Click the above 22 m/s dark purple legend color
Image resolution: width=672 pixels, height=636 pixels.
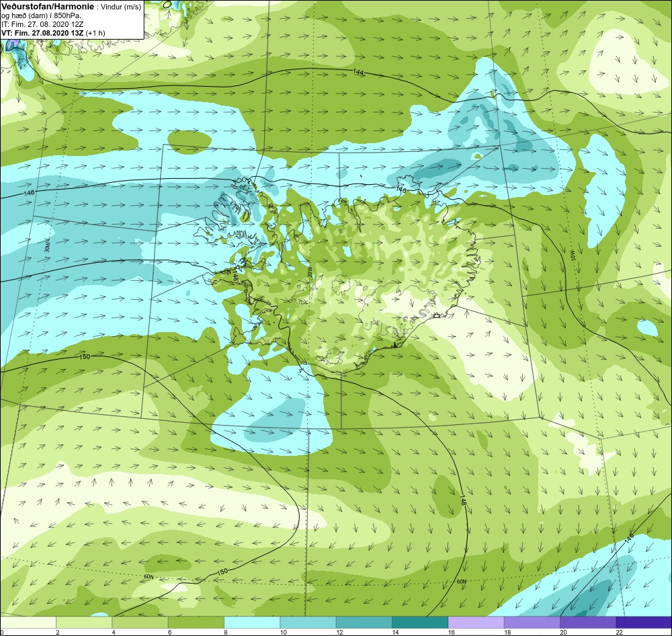[644, 622]
